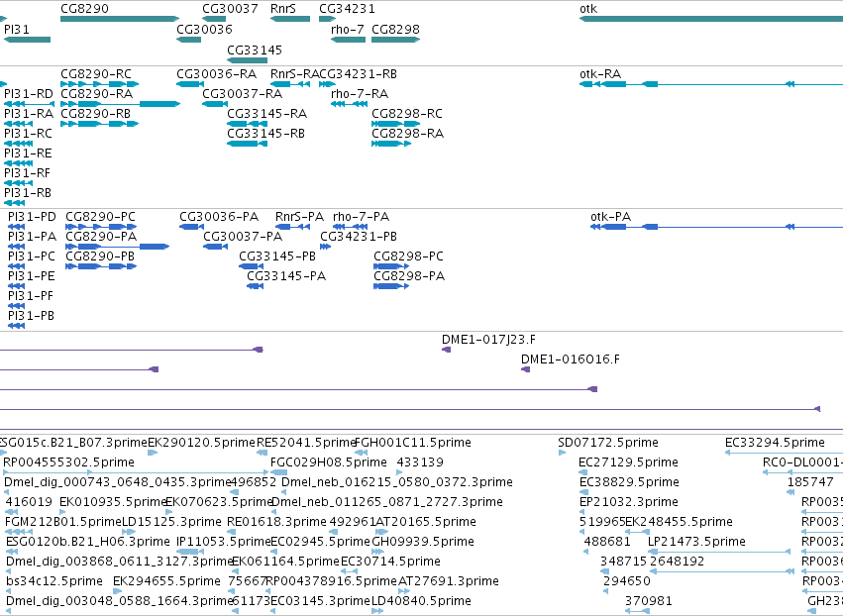Click EST LD40840.5prime

coord(421,601)
